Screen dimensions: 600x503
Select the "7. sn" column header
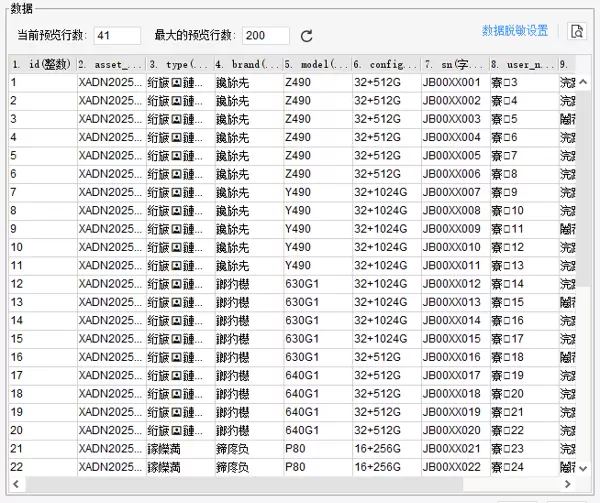[x=453, y=65]
